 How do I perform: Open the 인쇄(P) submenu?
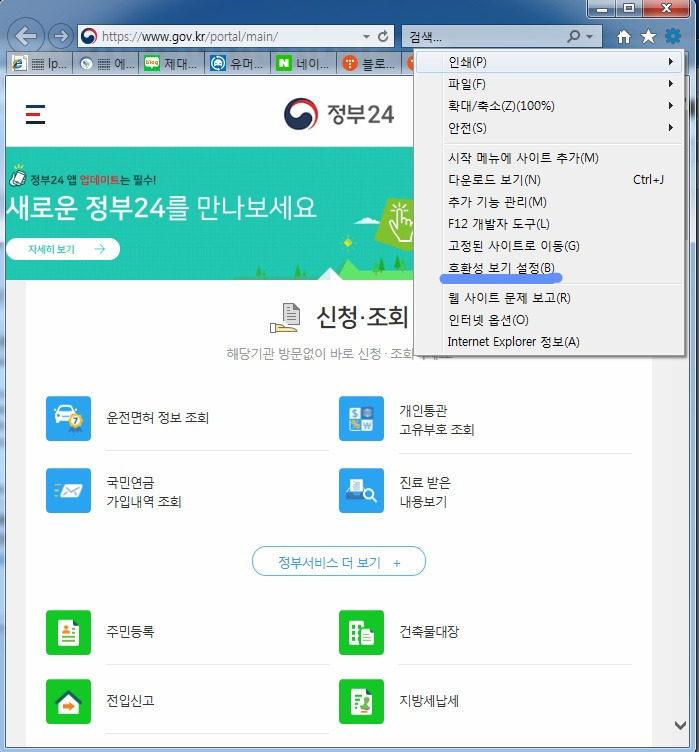[549, 62]
